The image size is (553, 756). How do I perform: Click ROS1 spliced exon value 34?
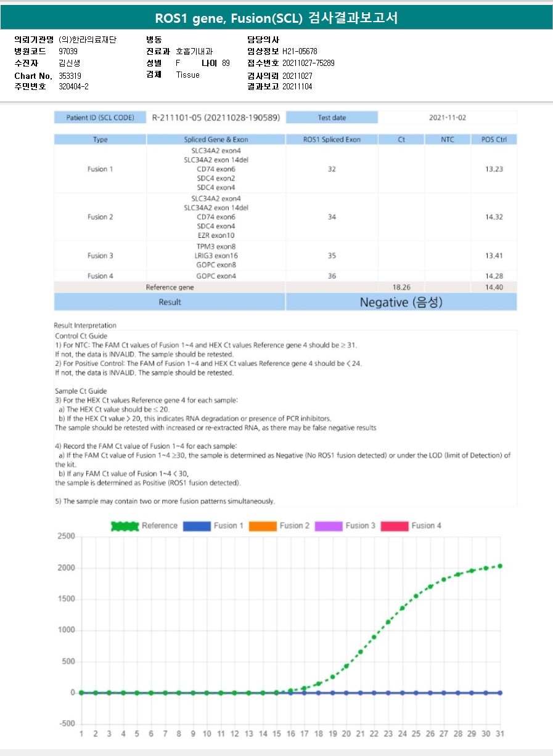tap(332, 217)
